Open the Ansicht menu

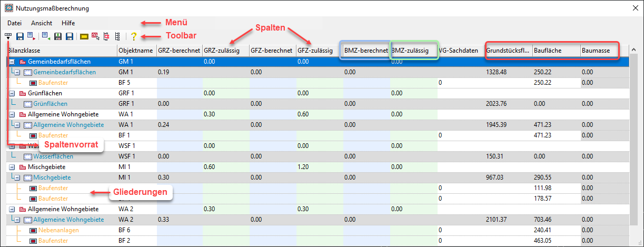point(42,23)
